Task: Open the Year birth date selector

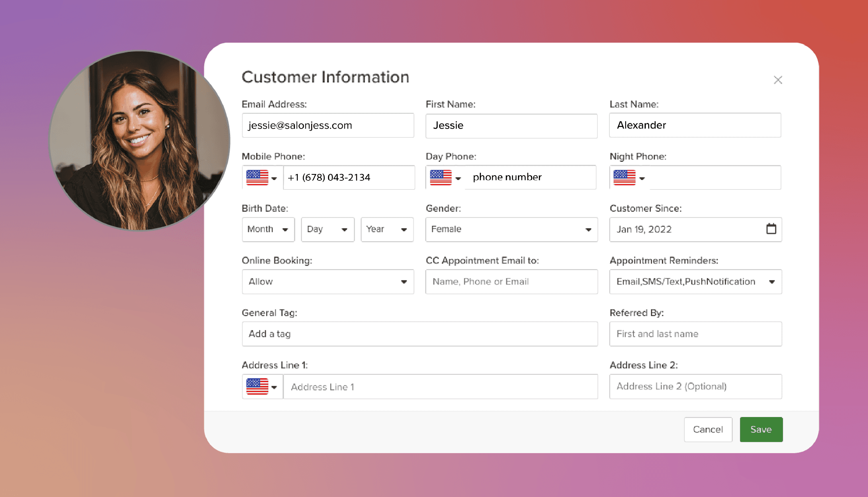Action: pos(387,229)
